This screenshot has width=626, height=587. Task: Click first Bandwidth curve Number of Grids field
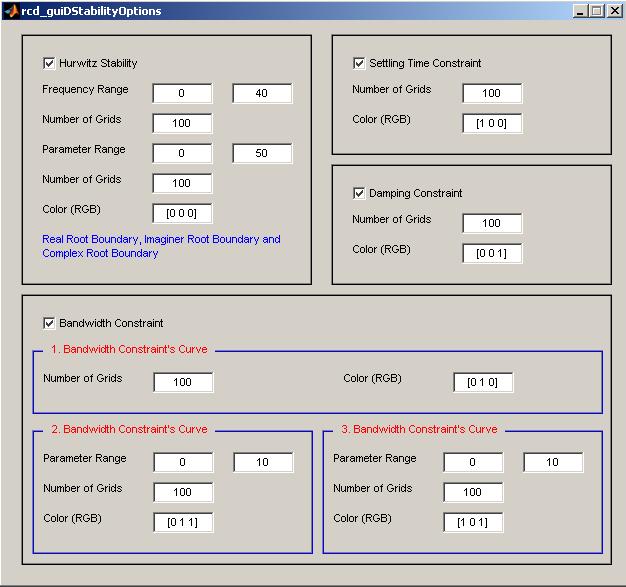pos(183,382)
